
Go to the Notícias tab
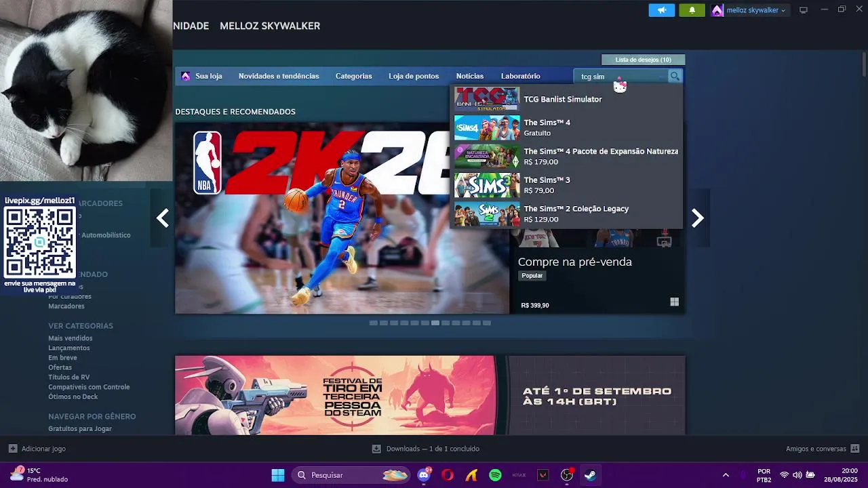click(x=470, y=76)
